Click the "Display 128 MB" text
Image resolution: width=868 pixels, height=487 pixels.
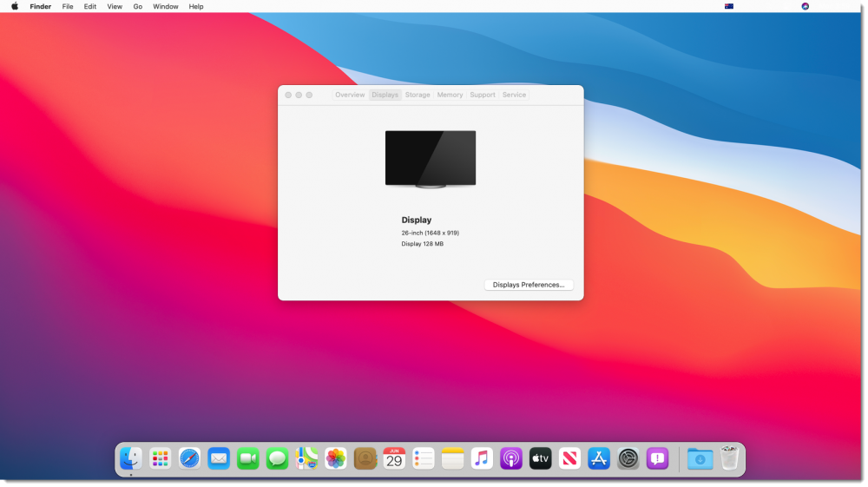point(423,244)
